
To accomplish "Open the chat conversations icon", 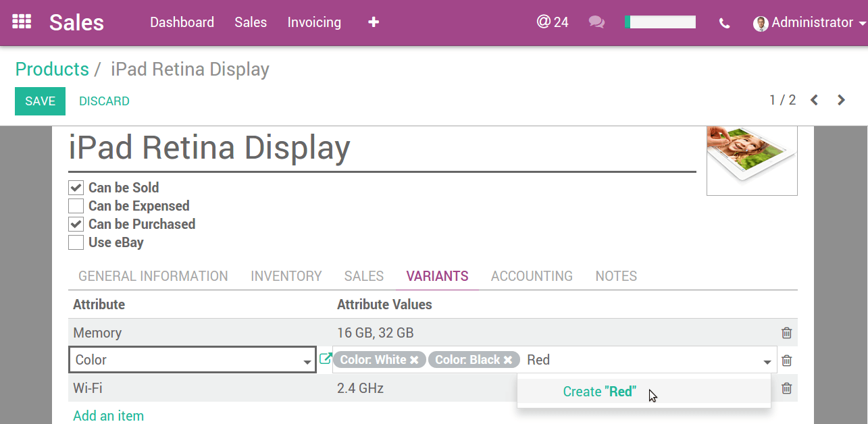I will 596,22.
